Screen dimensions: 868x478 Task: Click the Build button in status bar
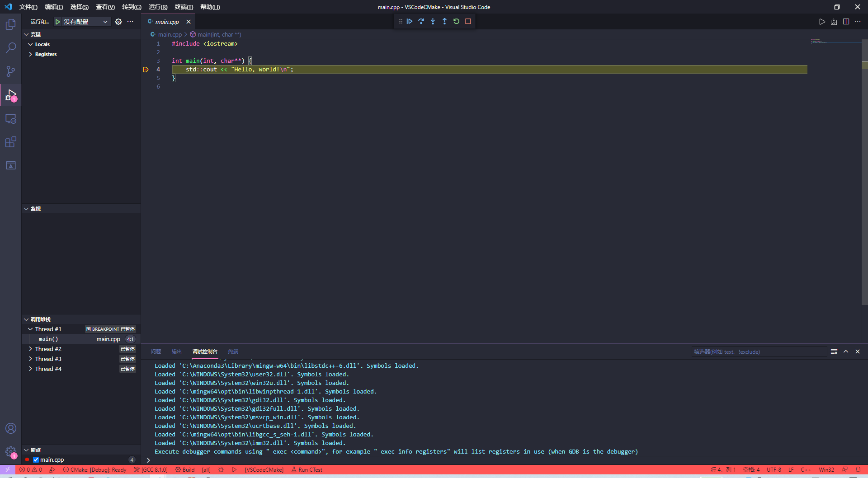(x=185, y=470)
